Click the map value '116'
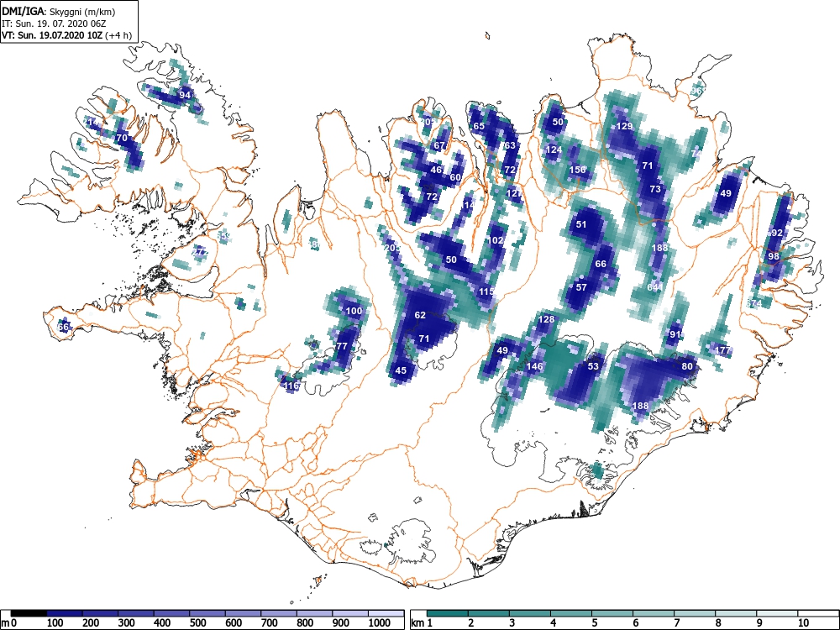840x630 pixels. [x=291, y=386]
